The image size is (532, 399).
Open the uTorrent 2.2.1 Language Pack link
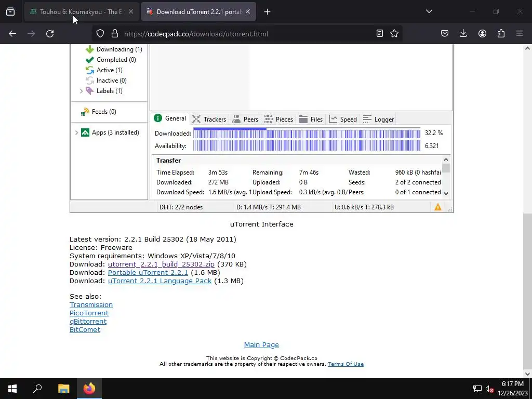point(160,281)
